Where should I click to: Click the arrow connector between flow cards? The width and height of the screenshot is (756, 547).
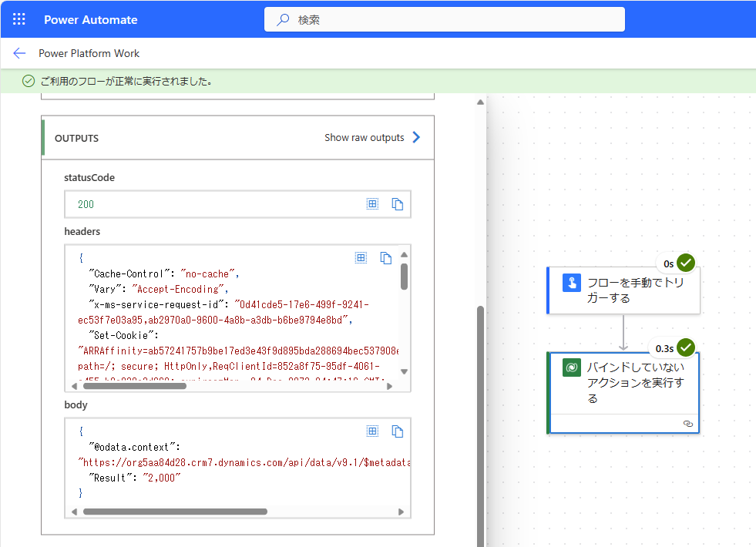(623, 333)
